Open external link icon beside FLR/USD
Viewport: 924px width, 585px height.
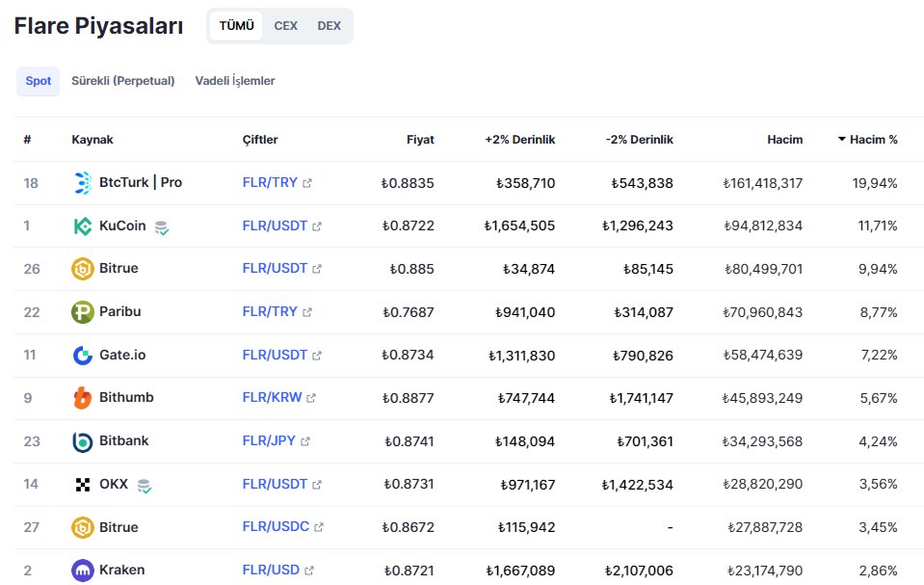[x=309, y=571]
